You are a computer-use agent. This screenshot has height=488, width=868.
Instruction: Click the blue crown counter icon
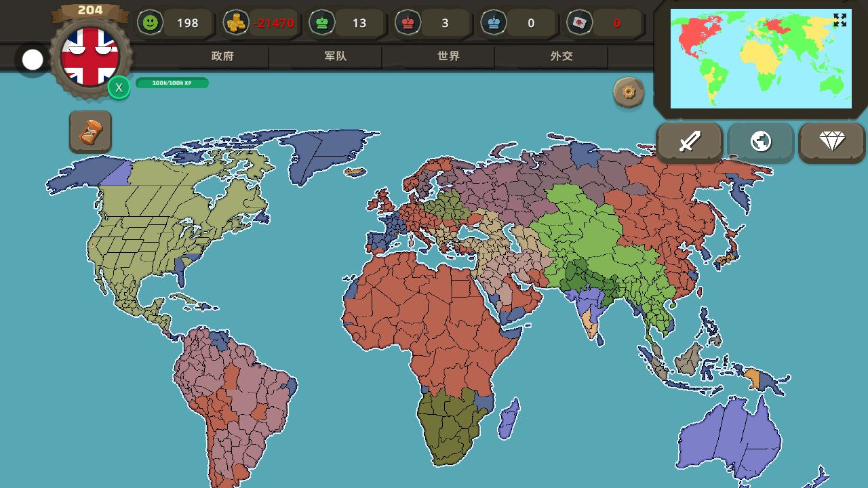coord(494,22)
